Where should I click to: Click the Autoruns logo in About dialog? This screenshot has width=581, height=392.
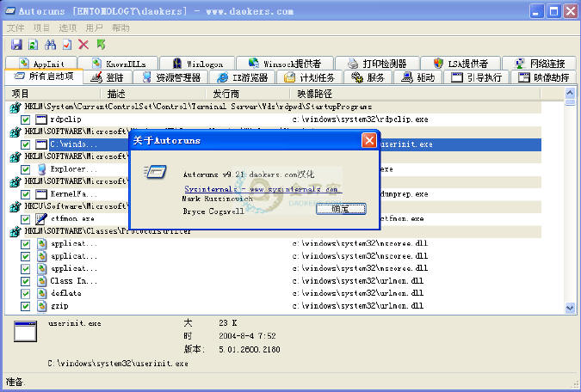(x=155, y=172)
